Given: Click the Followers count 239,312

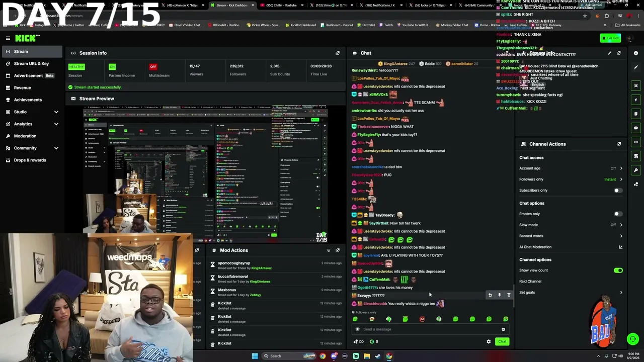Looking at the screenshot, I should 237,66.
